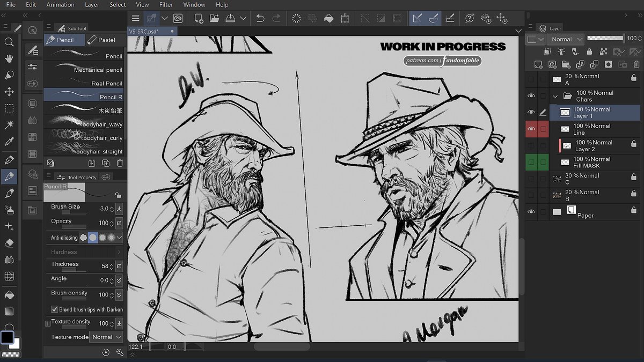This screenshot has width=644, height=362.
Task: Expand the Anti-aliasing options chevron
Action: coord(119,237)
